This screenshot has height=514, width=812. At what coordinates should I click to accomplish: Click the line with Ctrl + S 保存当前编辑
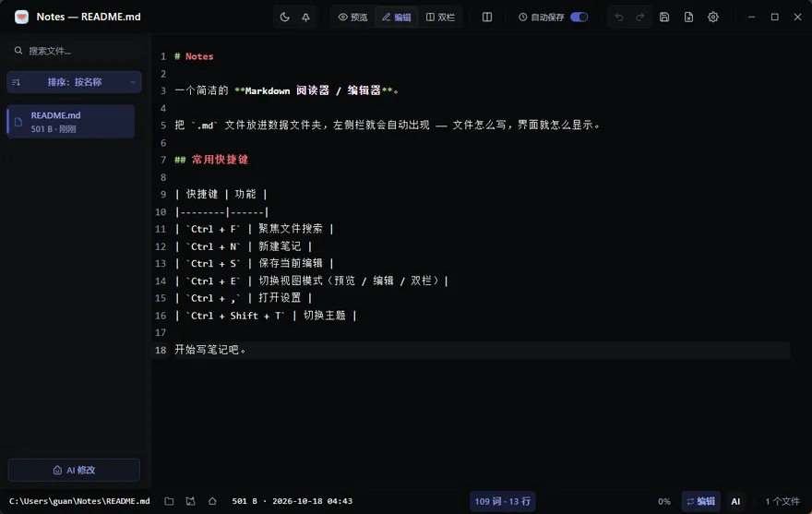(254, 264)
